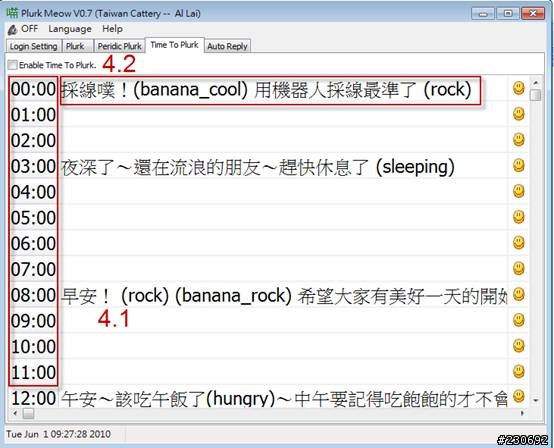Image resolution: width=554 pixels, height=448 pixels.
Task: Minimize the Plurk Meow window
Action: point(483,14)
